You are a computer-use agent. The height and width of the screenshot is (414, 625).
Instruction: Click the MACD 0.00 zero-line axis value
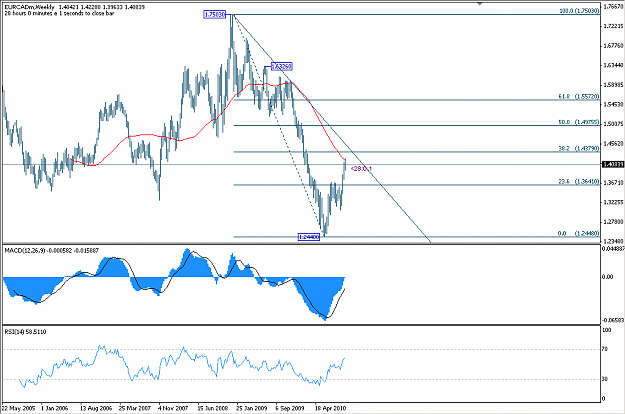pos(607,277)
